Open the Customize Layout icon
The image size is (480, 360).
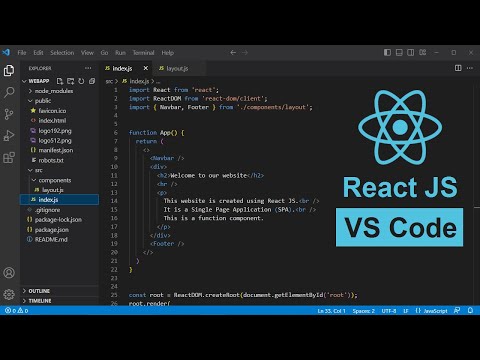pos(423,53)
